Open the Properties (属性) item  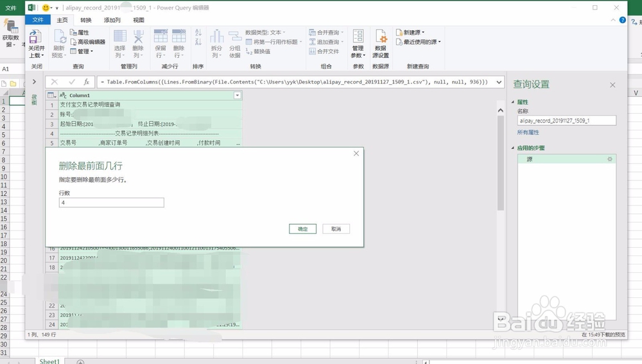[80, 32]
